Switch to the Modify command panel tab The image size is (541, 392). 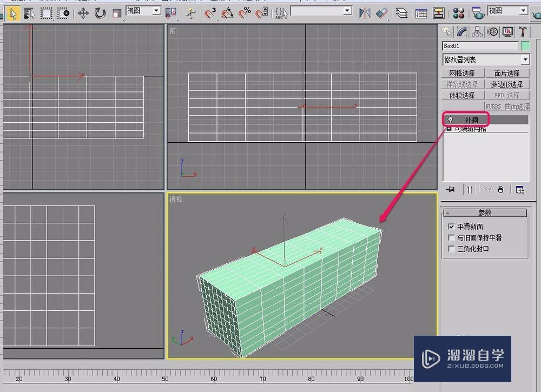pos(461,32)
